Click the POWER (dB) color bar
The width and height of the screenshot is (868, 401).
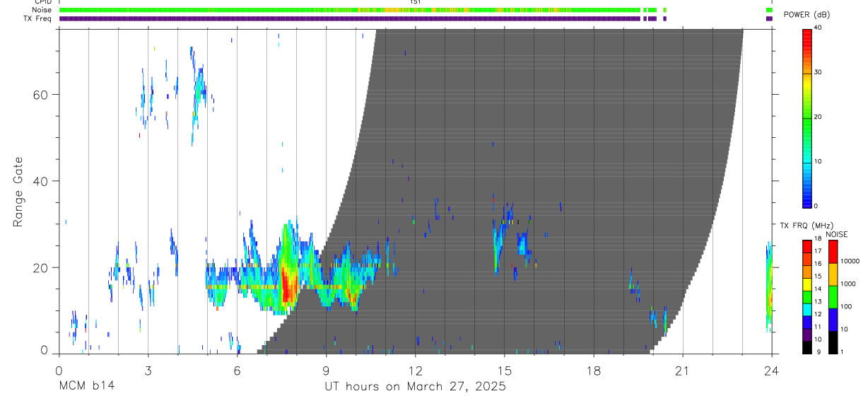807,117
